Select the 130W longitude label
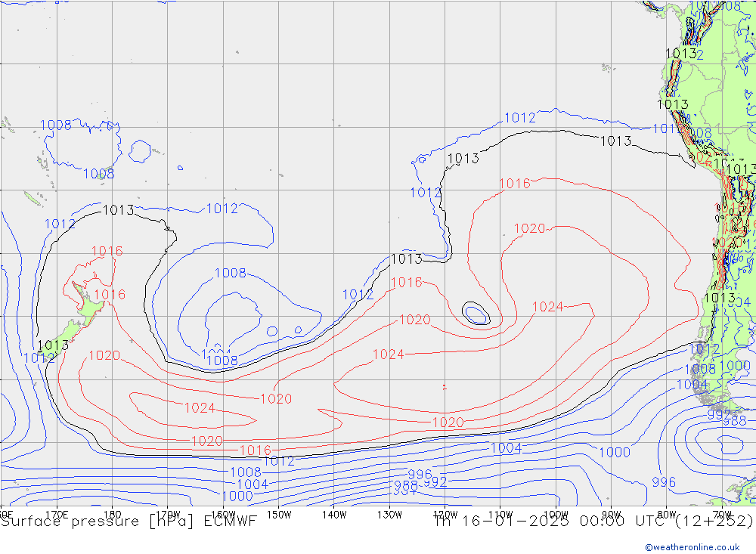This screenshot has height=554, width=756. [389, 515]
